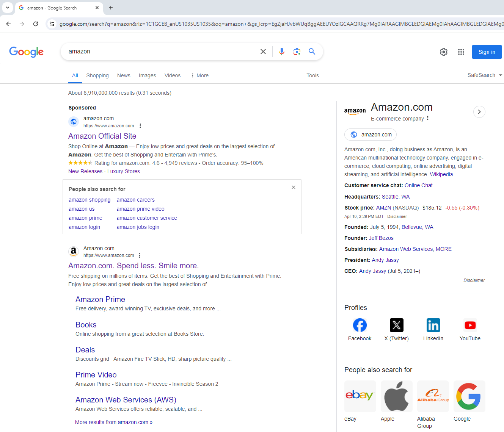Show more results from amazon.com
504x432 pixels.
114,422
